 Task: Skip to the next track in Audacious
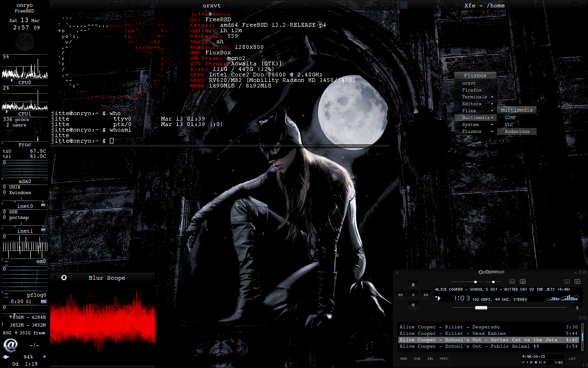pyautogui.click(x=426, y=295)
